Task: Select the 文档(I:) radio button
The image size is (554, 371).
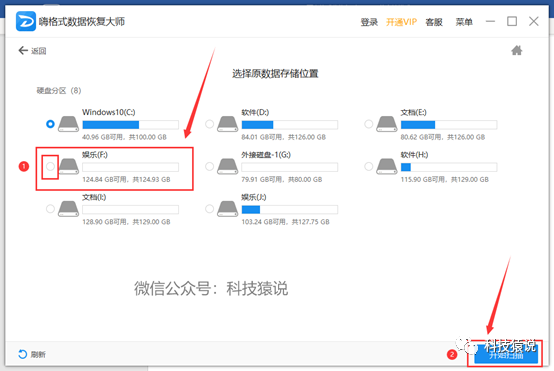Action: (x=50, y=209)
